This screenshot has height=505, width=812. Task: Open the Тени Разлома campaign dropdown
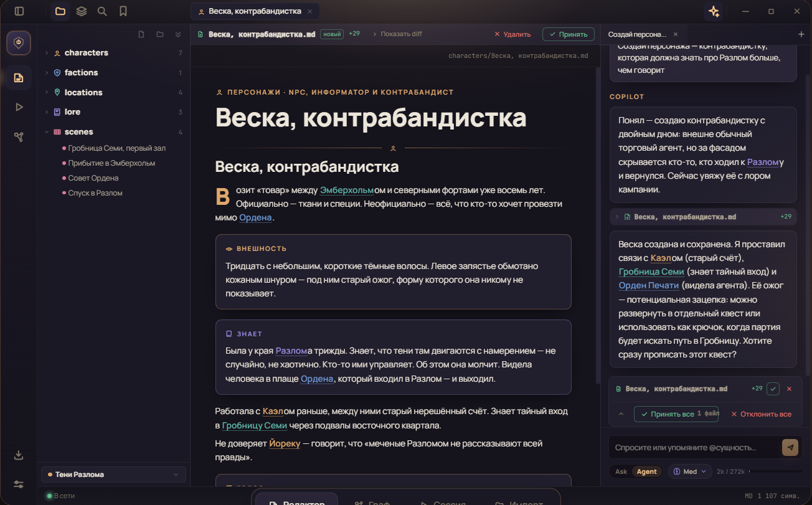tap(113, 474)
